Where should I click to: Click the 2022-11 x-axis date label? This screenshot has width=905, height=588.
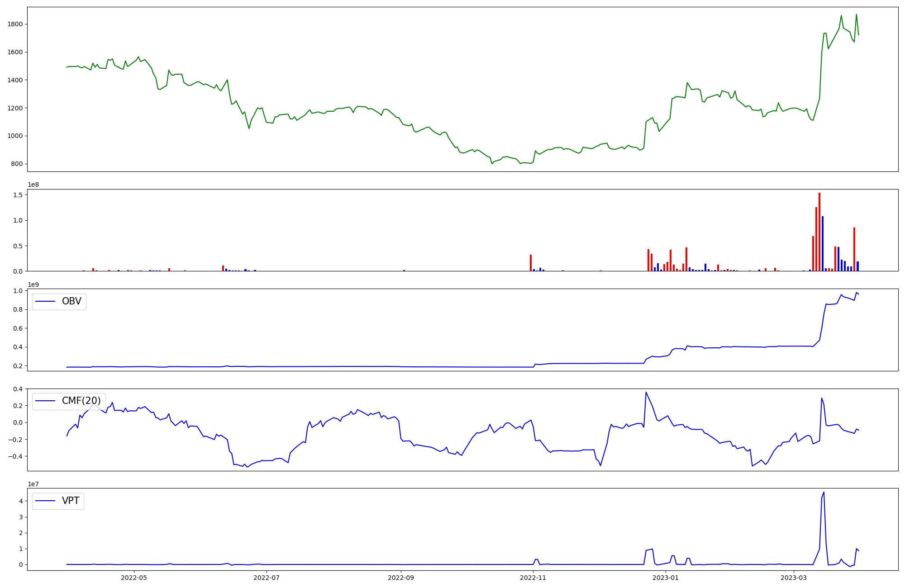pyautogui.click(x=533, y=578)
